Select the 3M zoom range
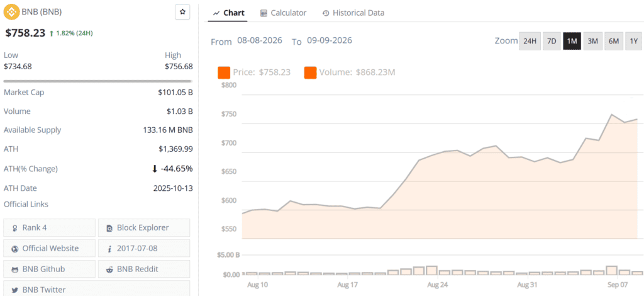 pos(592,41)
